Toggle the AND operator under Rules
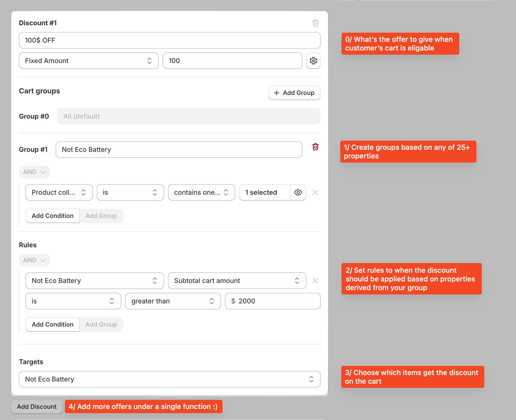The image size is (516, 420). point(34,260)
